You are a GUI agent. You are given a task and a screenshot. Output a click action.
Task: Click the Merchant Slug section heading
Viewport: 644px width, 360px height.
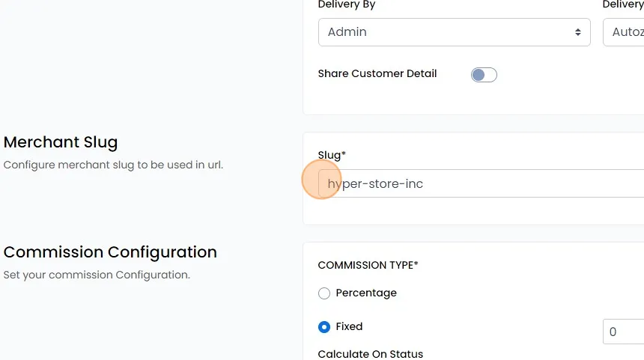61,142
